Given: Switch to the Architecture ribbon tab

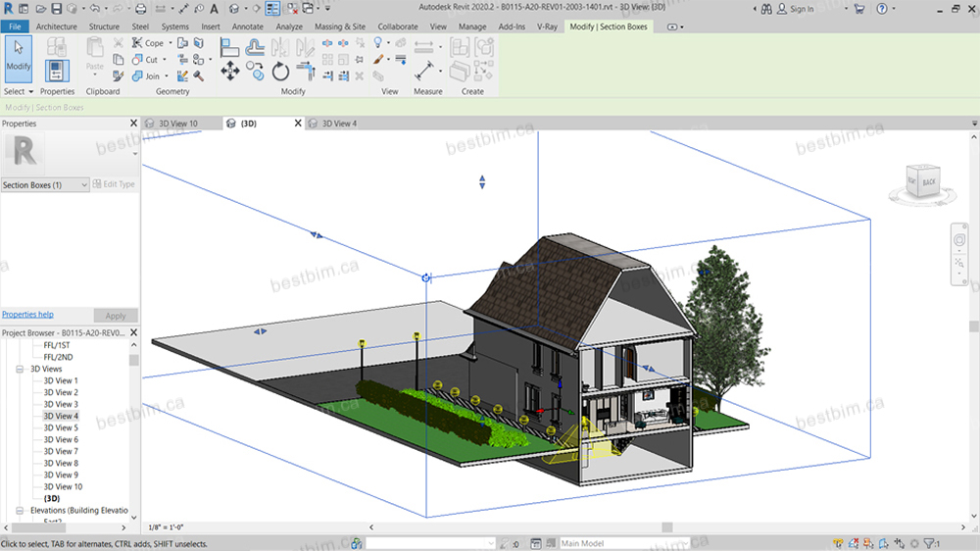Looking at the screenshot, I should tap(56, 26).
